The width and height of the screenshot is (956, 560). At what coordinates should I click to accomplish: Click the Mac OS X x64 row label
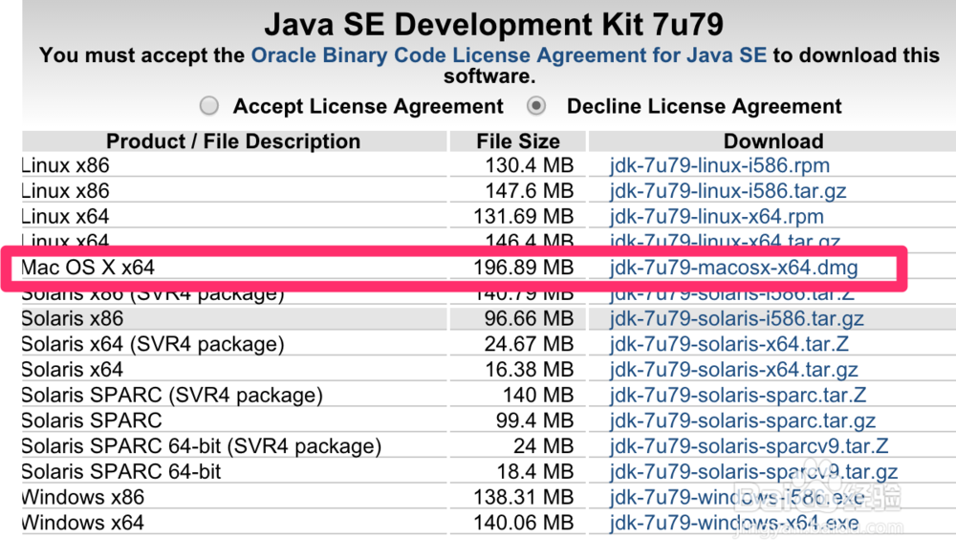coord(88,268)
